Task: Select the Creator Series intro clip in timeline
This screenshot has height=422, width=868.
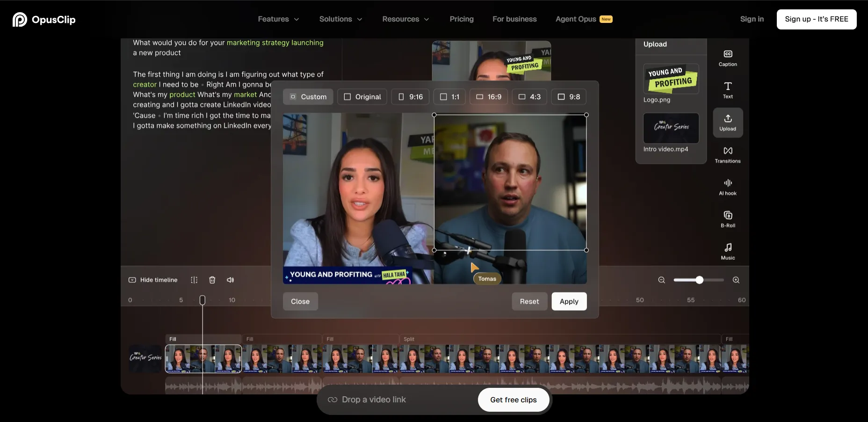Action: 145,358
